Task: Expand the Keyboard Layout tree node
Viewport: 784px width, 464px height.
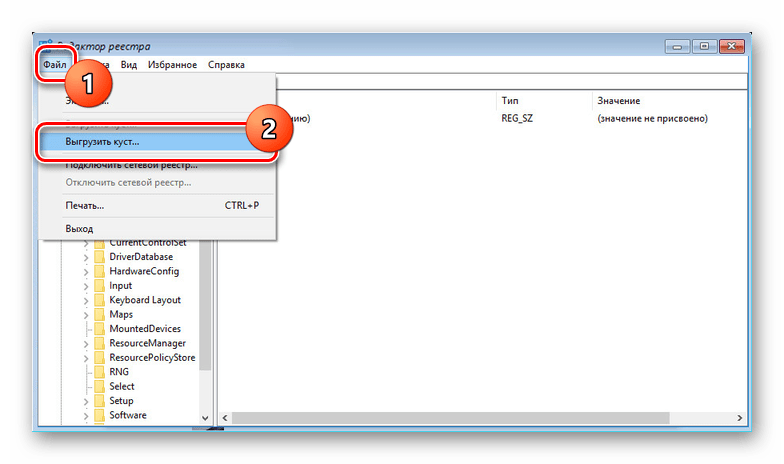Action: pyautogui.click(x=86, y=301)
